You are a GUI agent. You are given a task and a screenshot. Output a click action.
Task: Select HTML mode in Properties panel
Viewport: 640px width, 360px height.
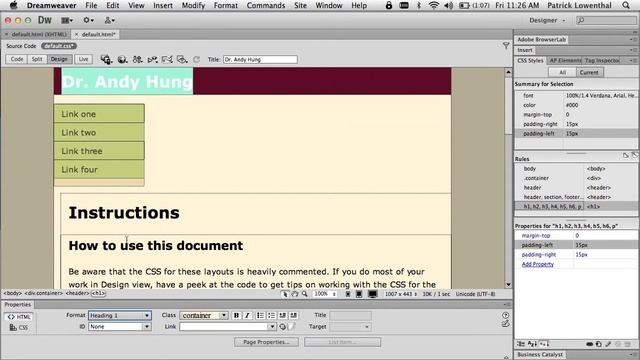[x=19, y=317]
